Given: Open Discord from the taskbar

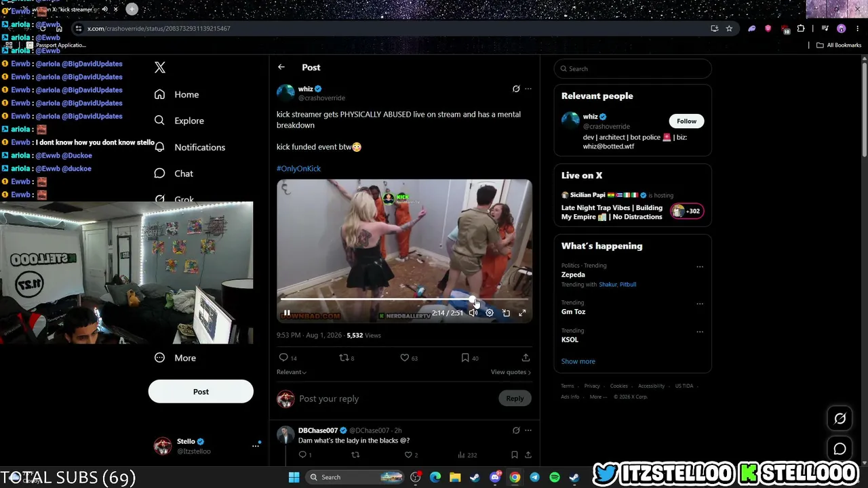Looking at the screenshot, I should (x=495, y=477).
